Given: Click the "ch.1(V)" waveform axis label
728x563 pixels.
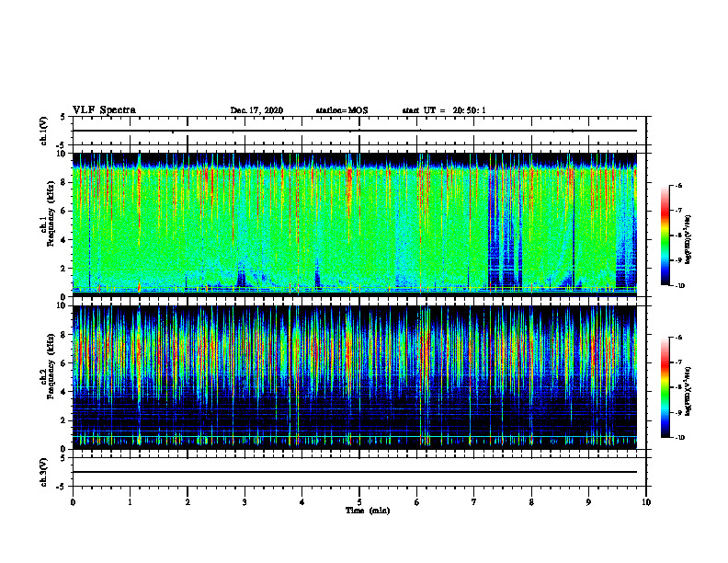Looking at the screenshot, I should point(42,131).
